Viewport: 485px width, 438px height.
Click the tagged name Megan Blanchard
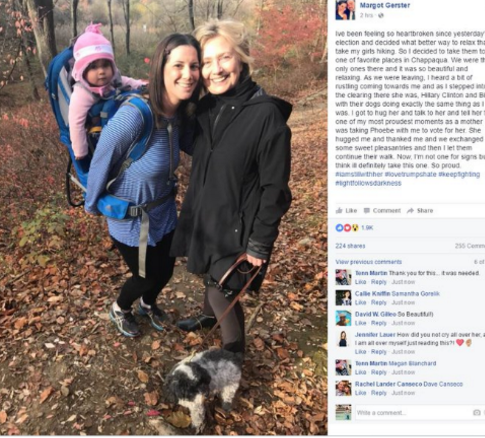coord(412,363)
